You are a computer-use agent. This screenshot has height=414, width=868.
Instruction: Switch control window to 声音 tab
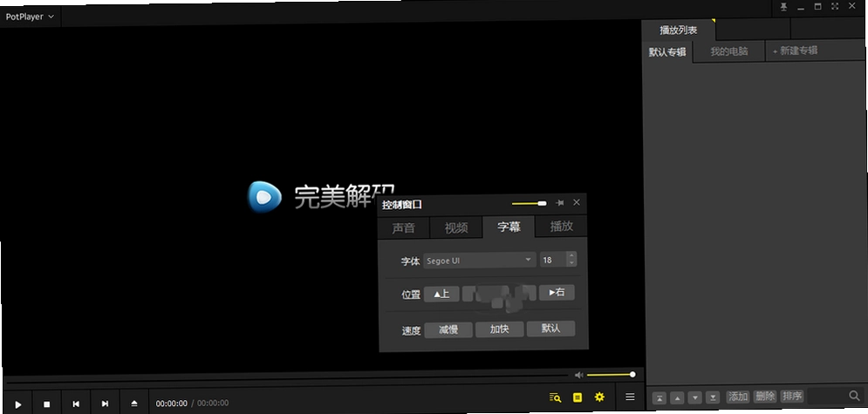[403, 227]
